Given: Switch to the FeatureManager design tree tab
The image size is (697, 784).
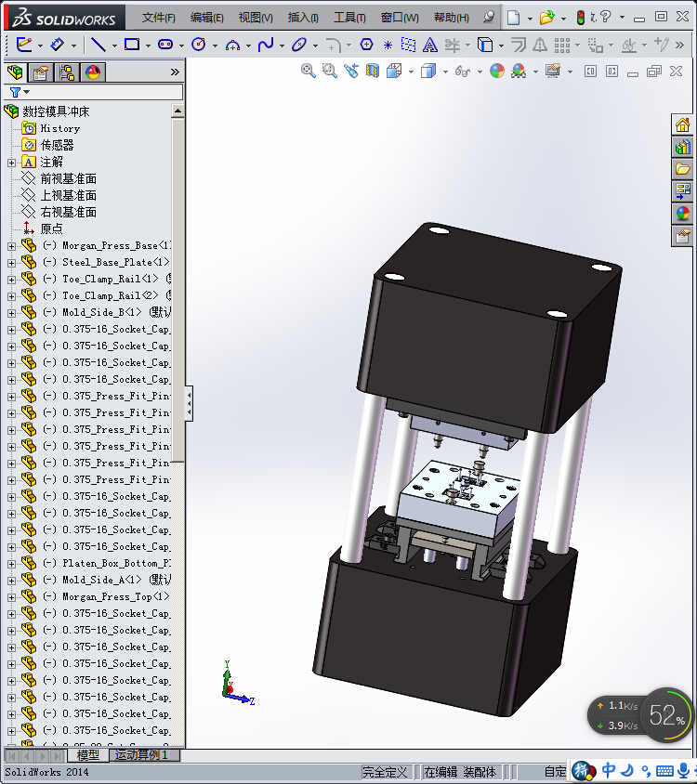Looking at the screenshot, I should [15, 72].
